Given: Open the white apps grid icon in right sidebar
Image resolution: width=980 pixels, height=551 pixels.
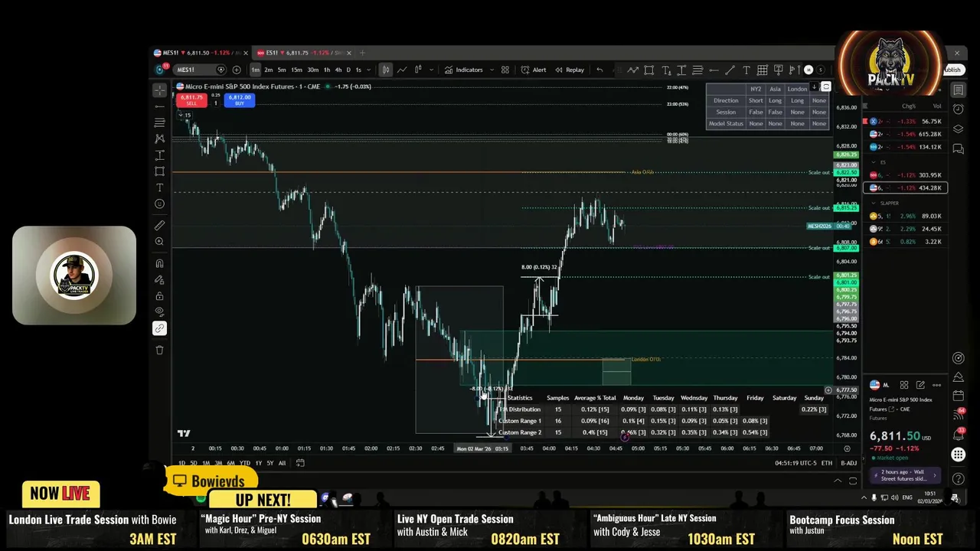Looking at the screenshot, I should (958, 455).
